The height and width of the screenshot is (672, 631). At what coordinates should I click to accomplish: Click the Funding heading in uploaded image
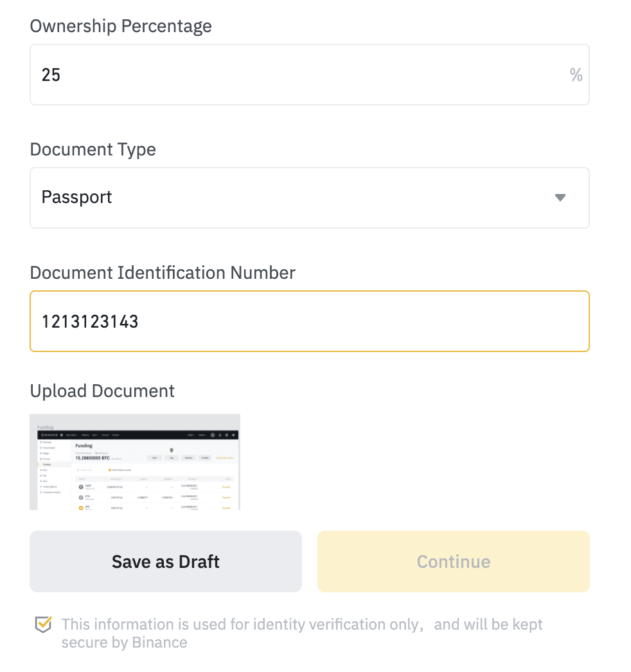click(84, 446)
